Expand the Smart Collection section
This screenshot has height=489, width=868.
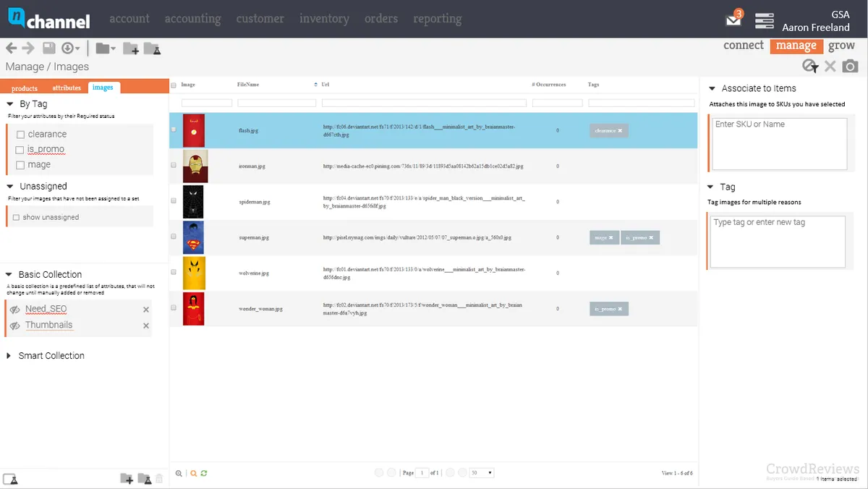pyautogui.click(x=9, y=356)
